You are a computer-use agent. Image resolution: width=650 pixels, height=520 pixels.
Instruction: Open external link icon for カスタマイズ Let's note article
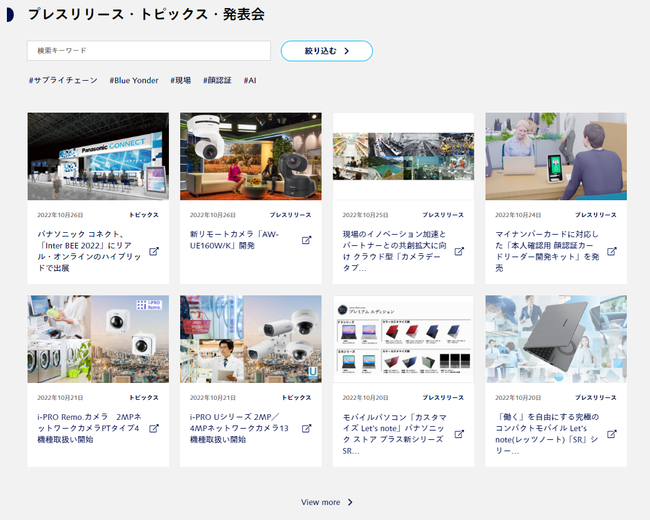(459, 434)
